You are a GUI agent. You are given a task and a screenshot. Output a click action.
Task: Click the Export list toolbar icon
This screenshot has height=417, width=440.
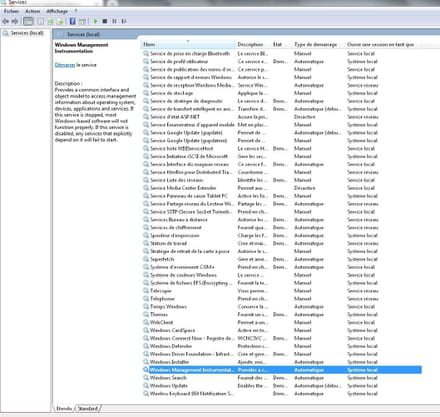coord(60,22)
